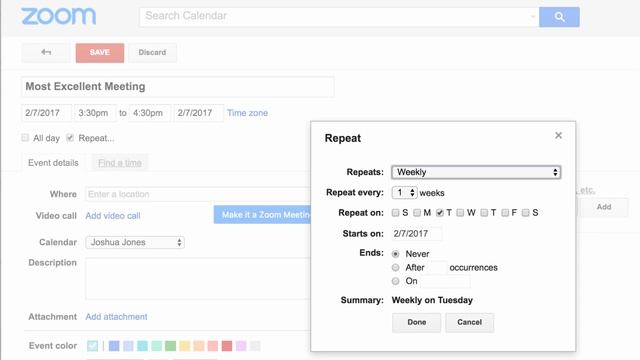Change the event start date field
The height and width of the screenshot is (360, 640).
(x=46, y=113)
